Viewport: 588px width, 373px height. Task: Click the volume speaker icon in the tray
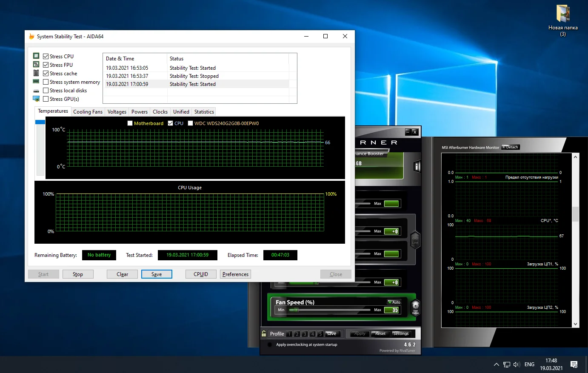[517, 364]
